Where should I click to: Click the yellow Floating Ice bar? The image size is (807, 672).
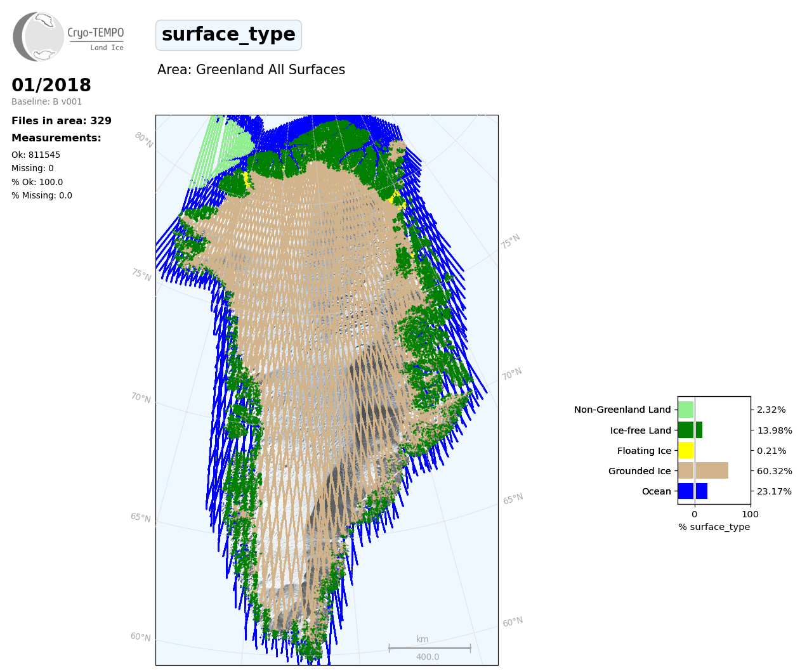[686, 451]
